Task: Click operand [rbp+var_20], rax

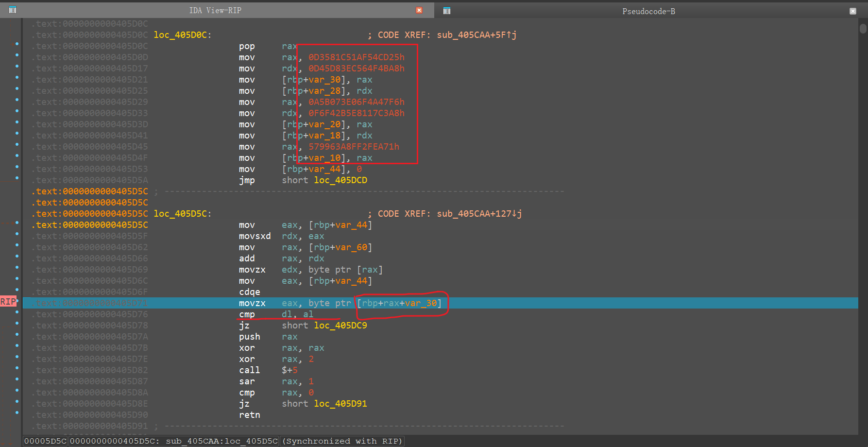Action: [x=327, y=124]
